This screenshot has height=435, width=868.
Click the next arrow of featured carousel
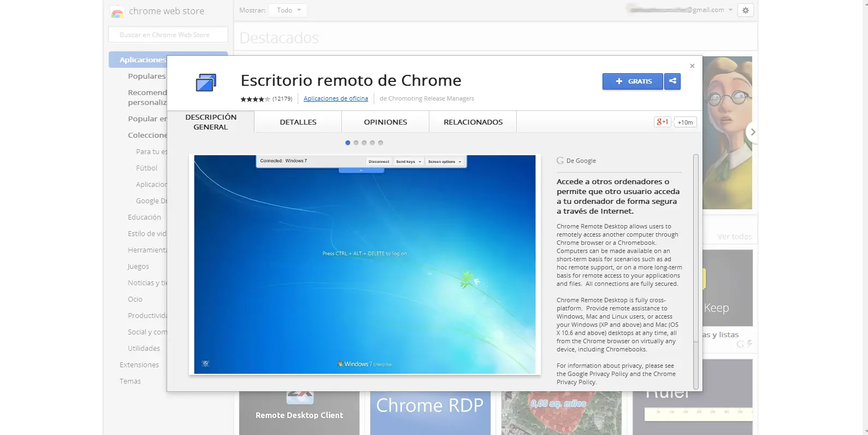(x=752, y=132)
